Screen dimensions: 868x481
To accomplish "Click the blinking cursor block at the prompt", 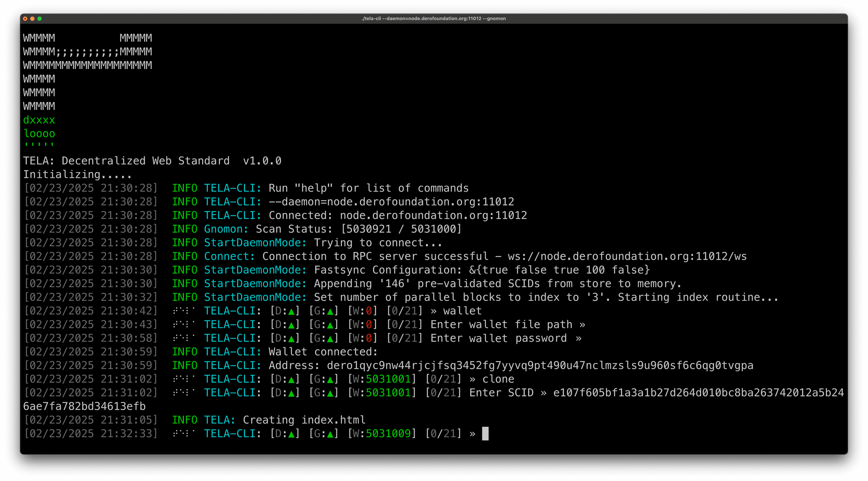I will tap(486, 434).
